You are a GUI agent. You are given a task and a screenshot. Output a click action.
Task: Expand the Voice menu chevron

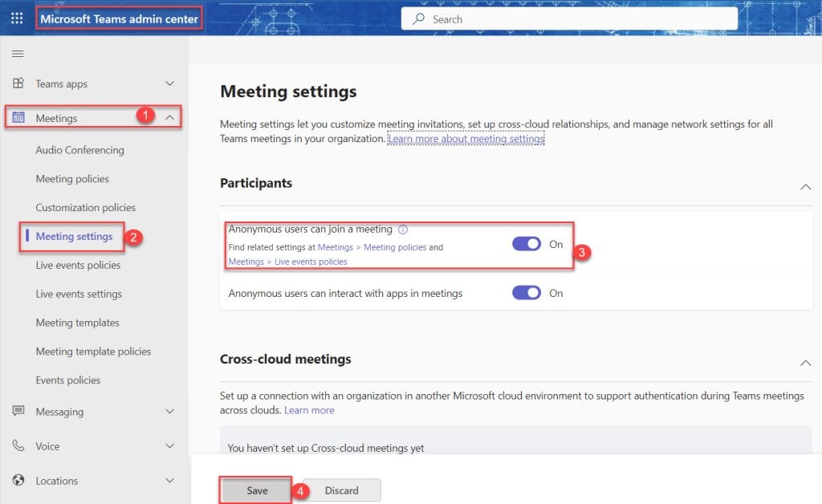(170, 446)
